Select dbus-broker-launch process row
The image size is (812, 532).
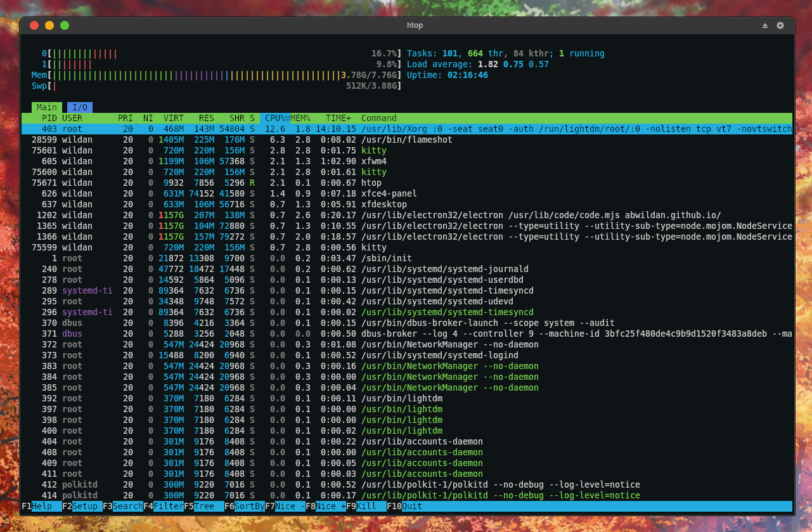pyautogui.click(x=407, y=323)
